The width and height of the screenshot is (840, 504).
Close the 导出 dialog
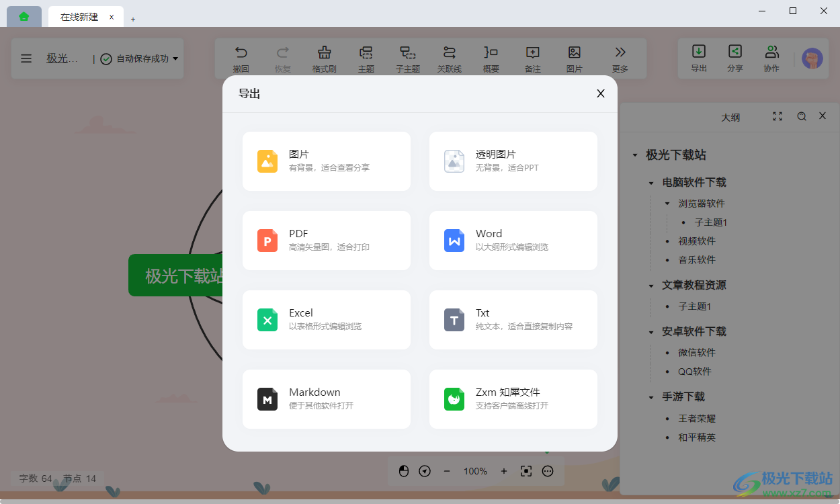coord(601,93)
